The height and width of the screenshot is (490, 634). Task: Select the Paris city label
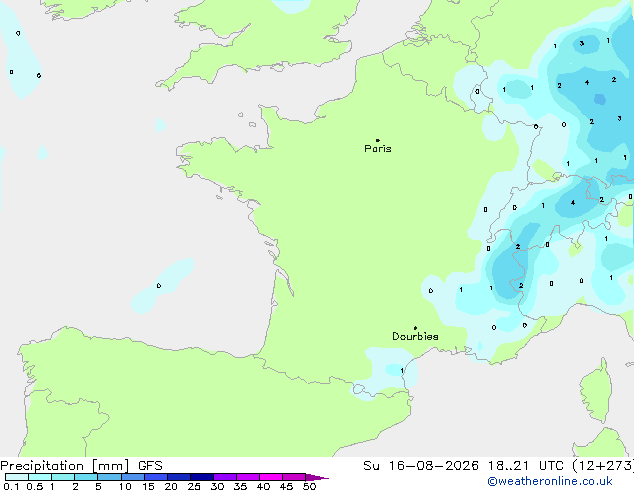[x=378, y=149]
